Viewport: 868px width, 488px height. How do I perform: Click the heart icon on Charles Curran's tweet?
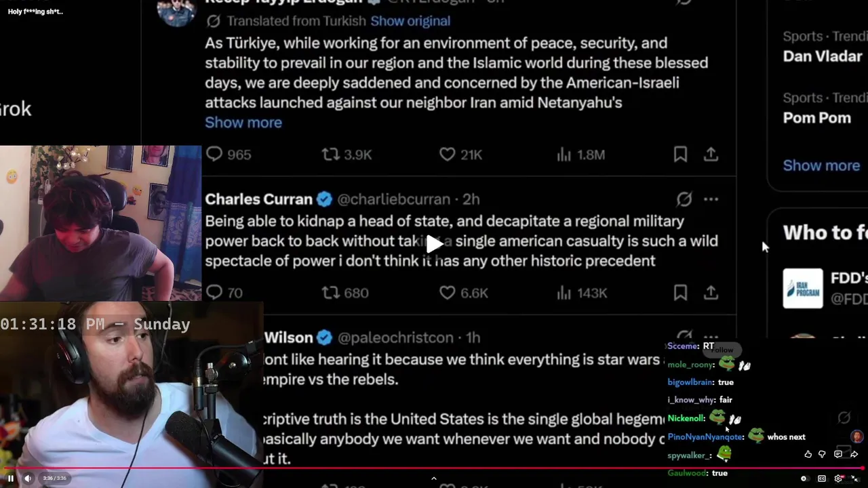click(447, 293)
